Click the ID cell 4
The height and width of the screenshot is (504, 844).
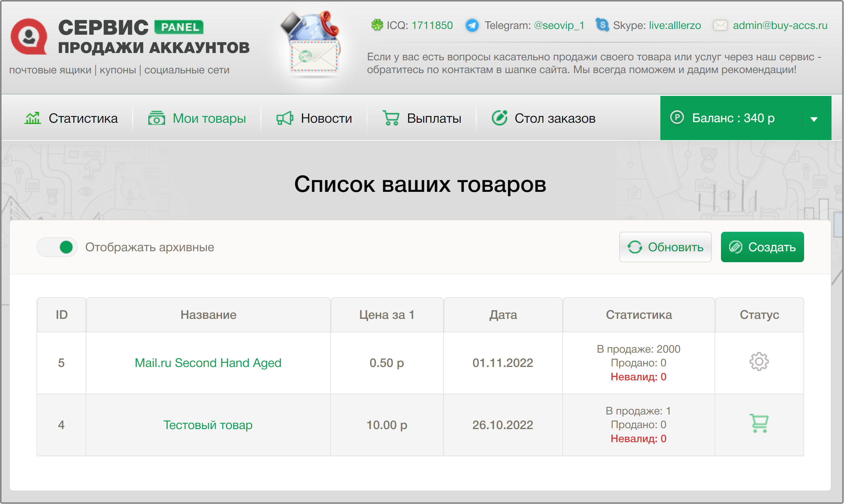(x=61, y=425)
